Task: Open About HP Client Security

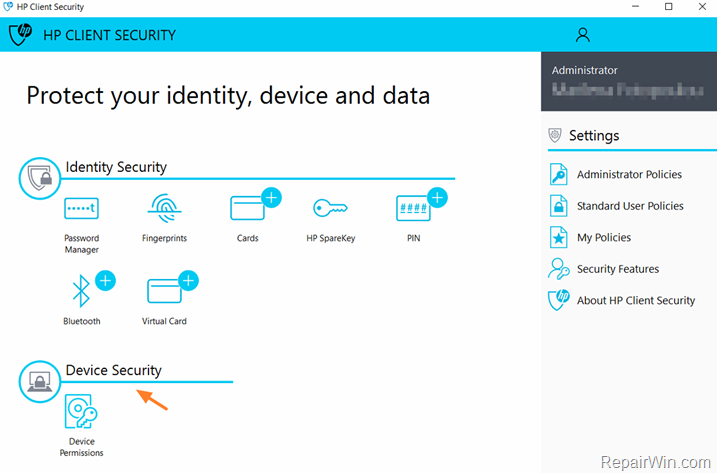Action: click(636, 301)
